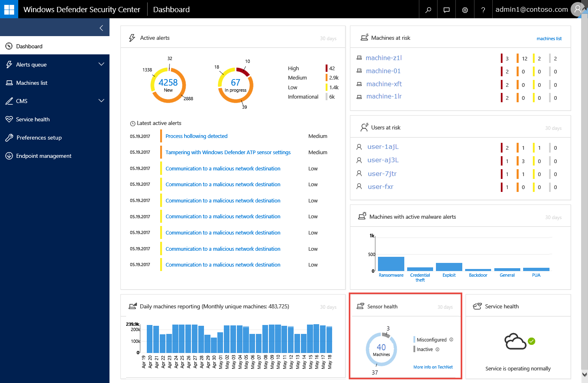Open the settings gear icon
588x383 pixels.
point(465,10)
